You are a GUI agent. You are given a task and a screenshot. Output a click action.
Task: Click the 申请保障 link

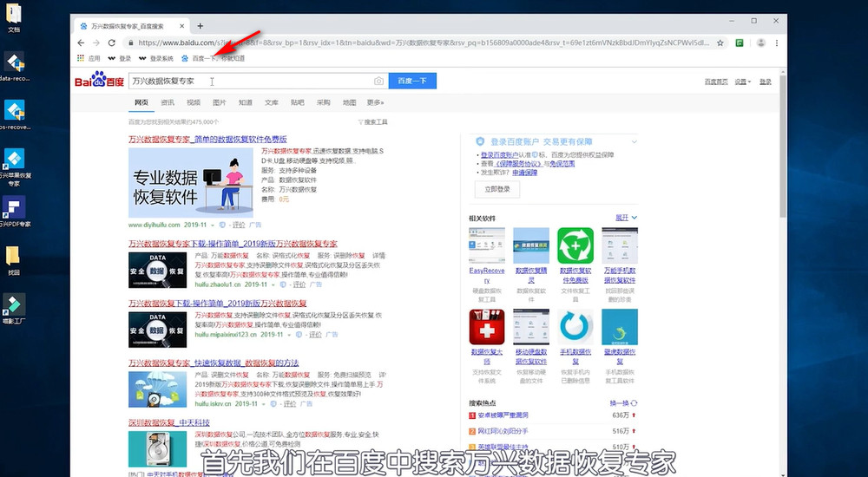click(x=524, y=173)
